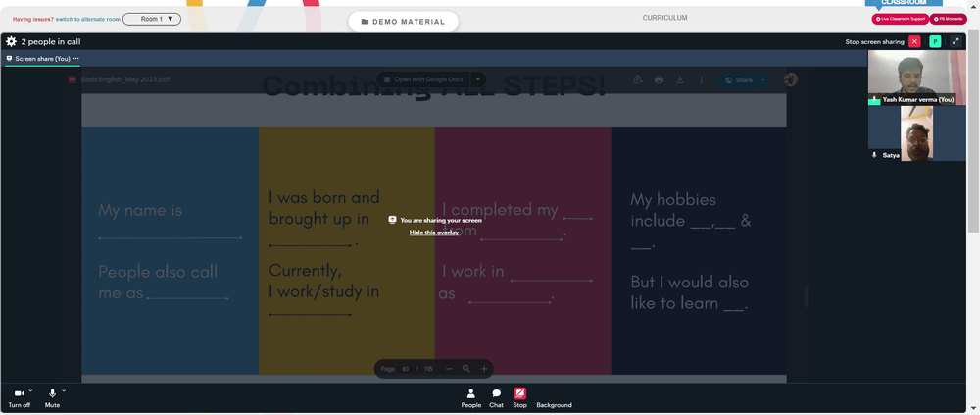The width and height of the screenshot is (980, 415).
Task: Click red X to stop screen sharing
Action: click(x=914, y=42)
